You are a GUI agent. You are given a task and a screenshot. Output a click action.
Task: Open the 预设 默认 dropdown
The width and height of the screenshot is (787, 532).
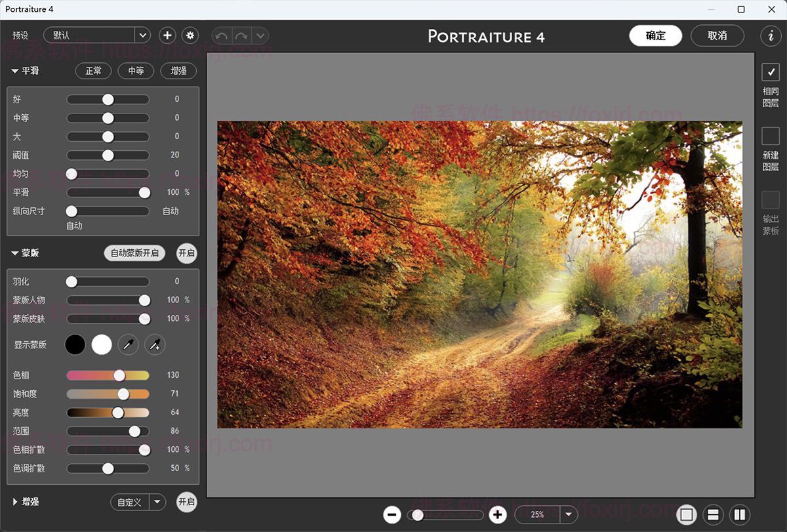[x=143, y=35]
